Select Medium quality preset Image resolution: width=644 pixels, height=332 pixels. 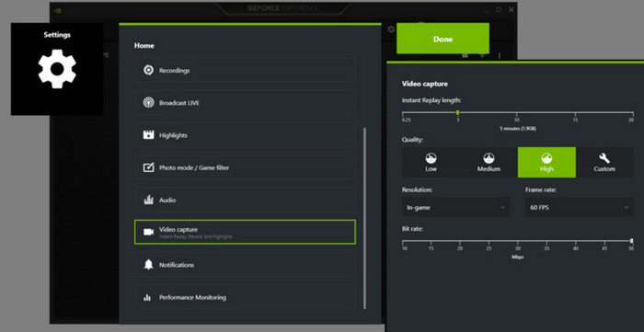[x=489, y=163]
